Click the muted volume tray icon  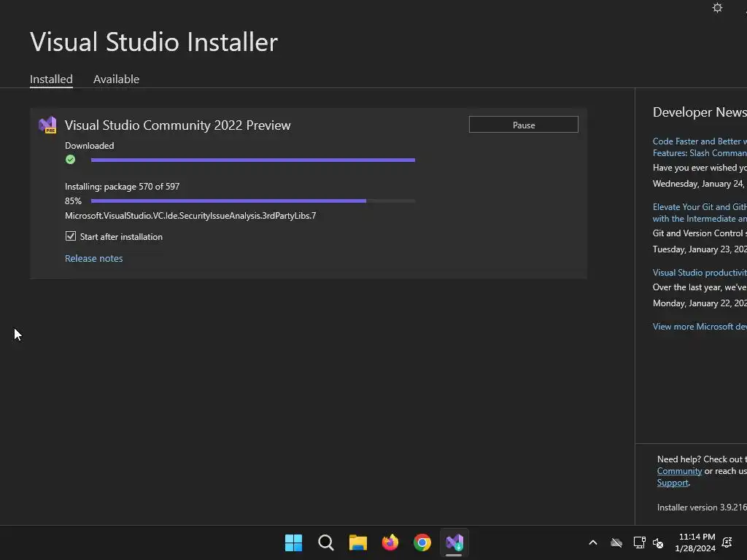pos(658,542)
